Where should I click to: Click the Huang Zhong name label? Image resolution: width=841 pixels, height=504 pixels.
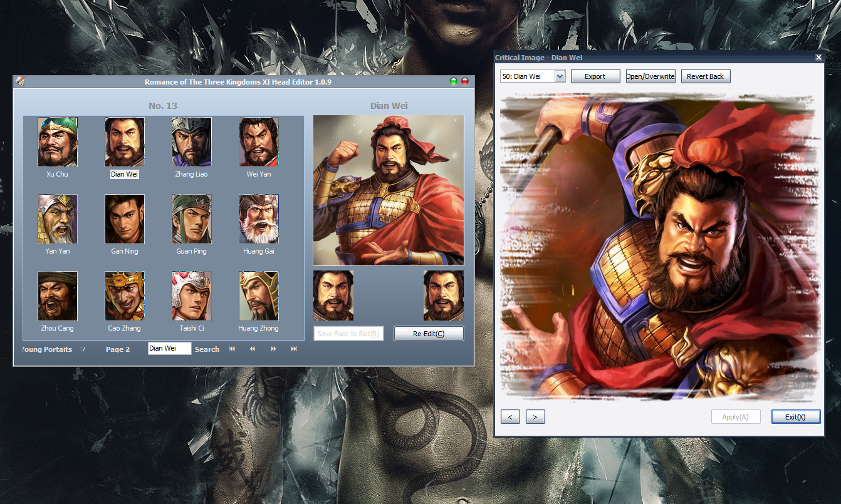click(258, 328)
